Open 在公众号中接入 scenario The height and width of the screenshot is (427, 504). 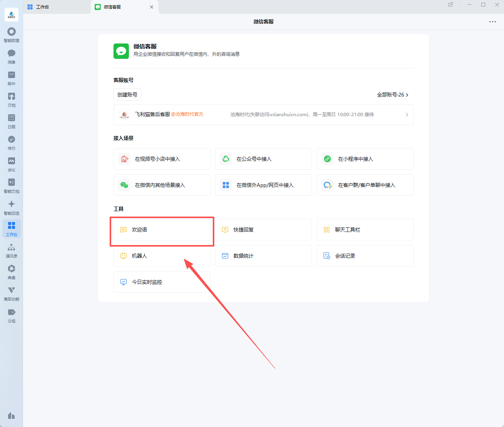point(264,159)
